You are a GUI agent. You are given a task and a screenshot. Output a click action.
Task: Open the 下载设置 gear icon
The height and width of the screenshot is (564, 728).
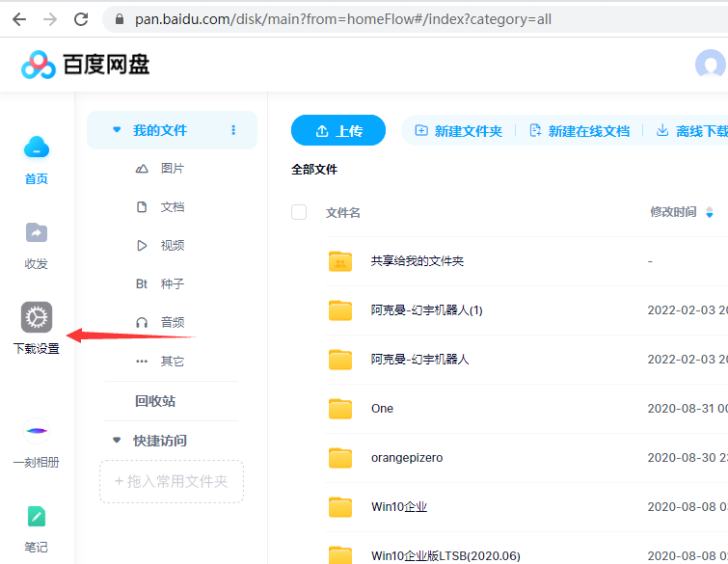click(x=37, y=317)
